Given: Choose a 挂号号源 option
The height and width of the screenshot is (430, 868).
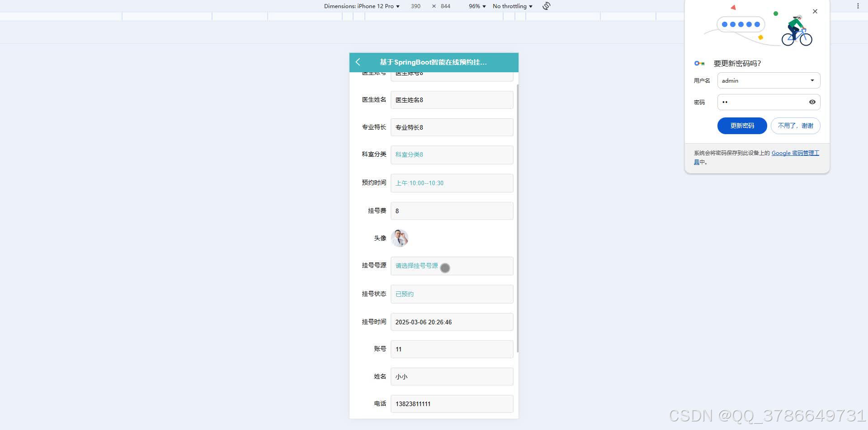Looking at the screenshot, I should 452,266.
